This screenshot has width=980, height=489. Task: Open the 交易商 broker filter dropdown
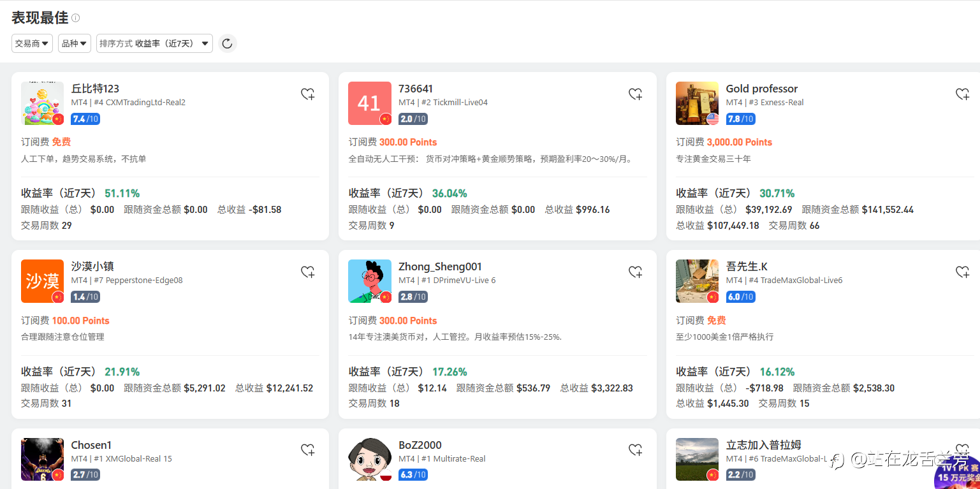coord(33,43)
